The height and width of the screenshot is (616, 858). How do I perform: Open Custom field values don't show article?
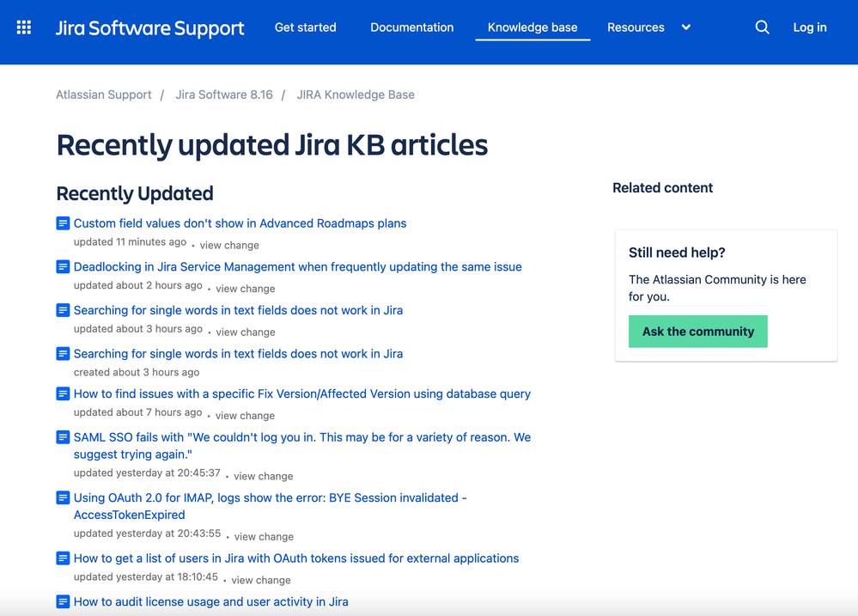[x=240, y=223]
